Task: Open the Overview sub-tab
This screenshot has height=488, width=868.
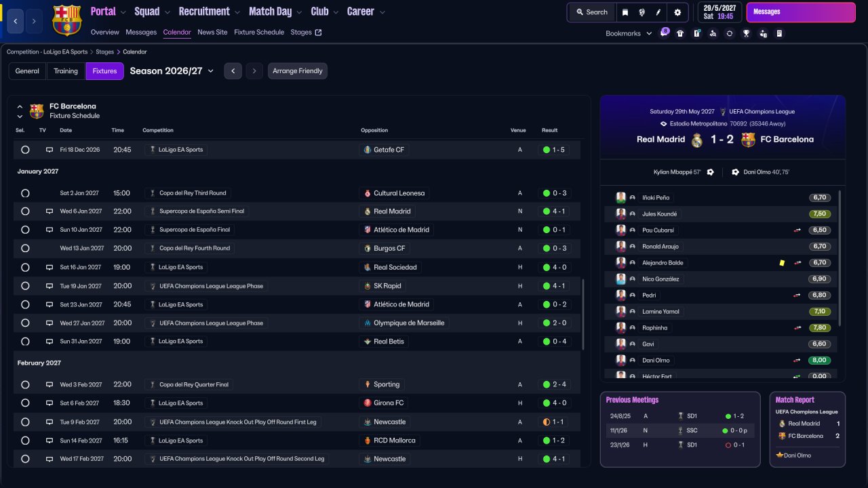Action: 105,33
